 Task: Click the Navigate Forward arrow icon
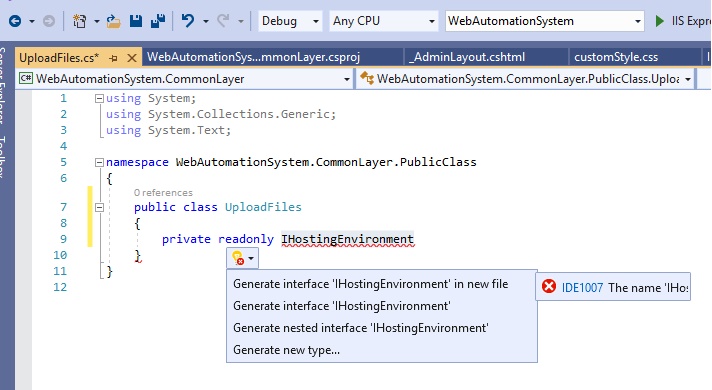pos(49,21)
